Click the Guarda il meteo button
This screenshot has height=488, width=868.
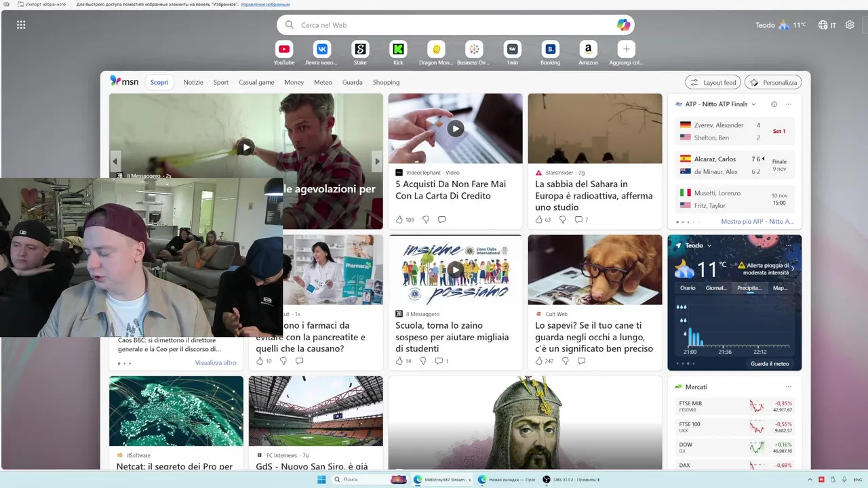[x=770, y=363]
